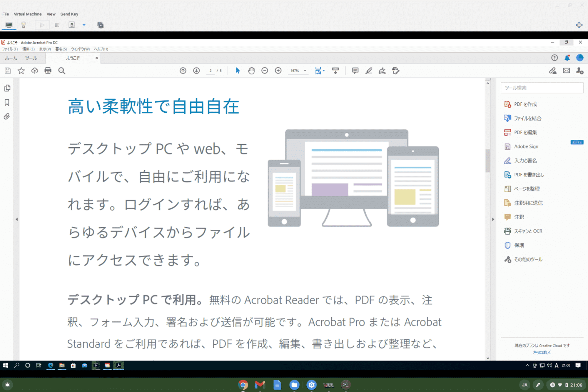The width and height of the screenshot is (588, 392).
Task: Open the Windows Start button
Action: click(6, 365)
